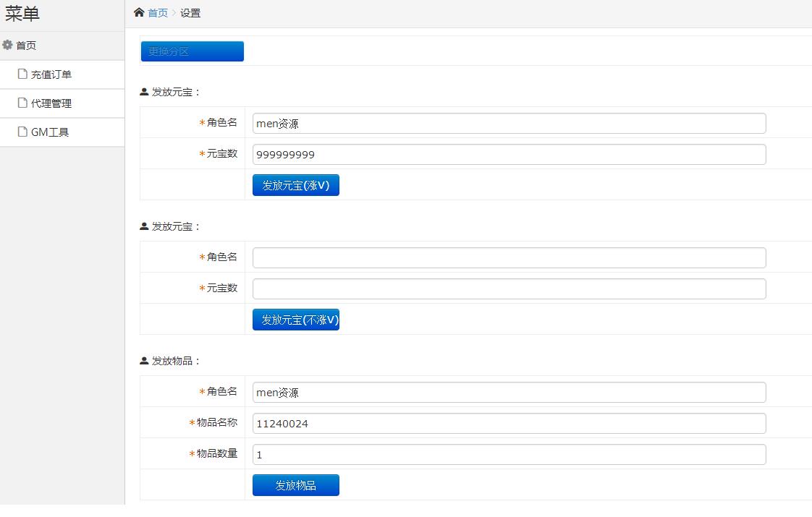This screenshot has height=517, width=812.
Task: Open the 代理管理 menu item
Action: point(51,103)
